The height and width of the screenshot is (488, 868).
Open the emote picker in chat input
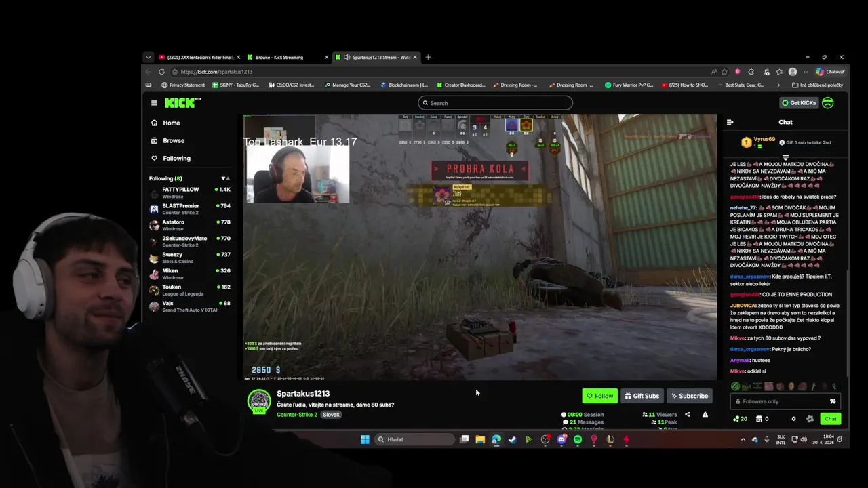833,401
